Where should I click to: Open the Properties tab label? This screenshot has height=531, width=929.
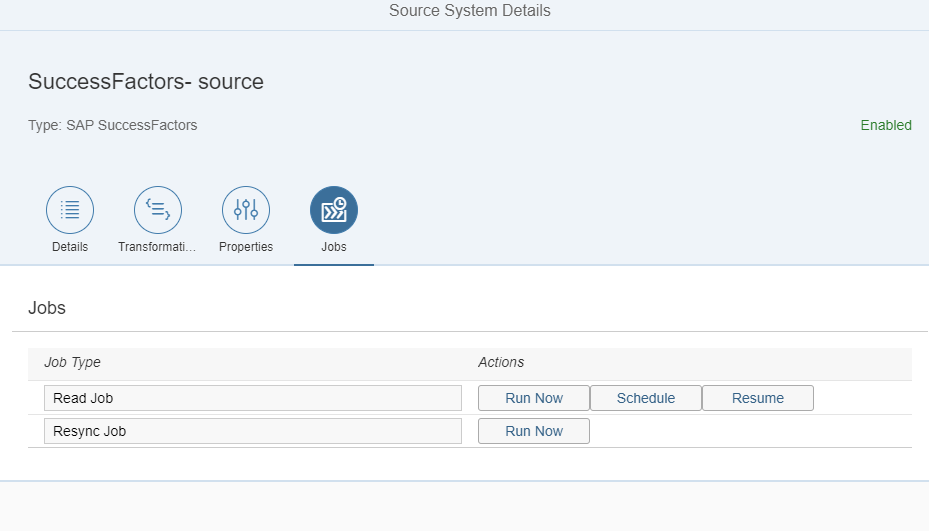click(x=246, y=247)
